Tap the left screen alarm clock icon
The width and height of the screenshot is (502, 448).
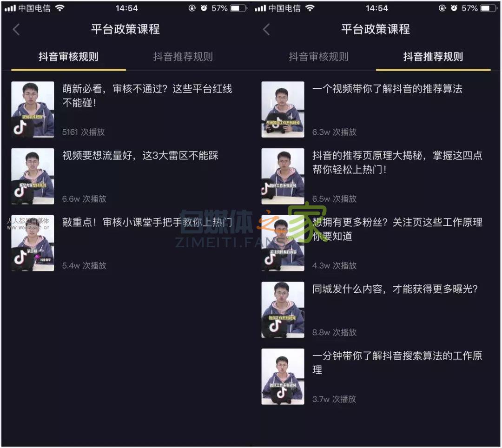tap(204, 8)
